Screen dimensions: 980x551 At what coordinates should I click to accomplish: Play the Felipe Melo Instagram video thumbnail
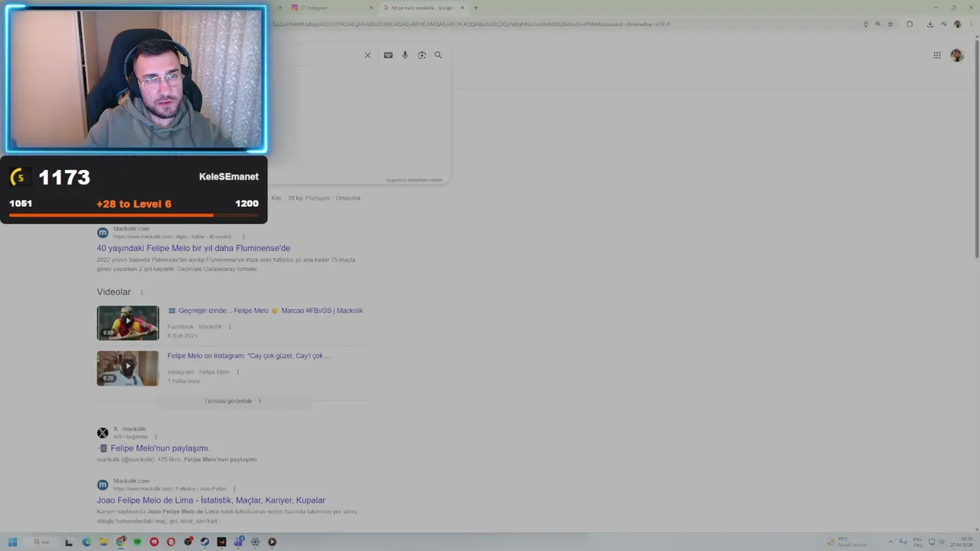(128, 368)
